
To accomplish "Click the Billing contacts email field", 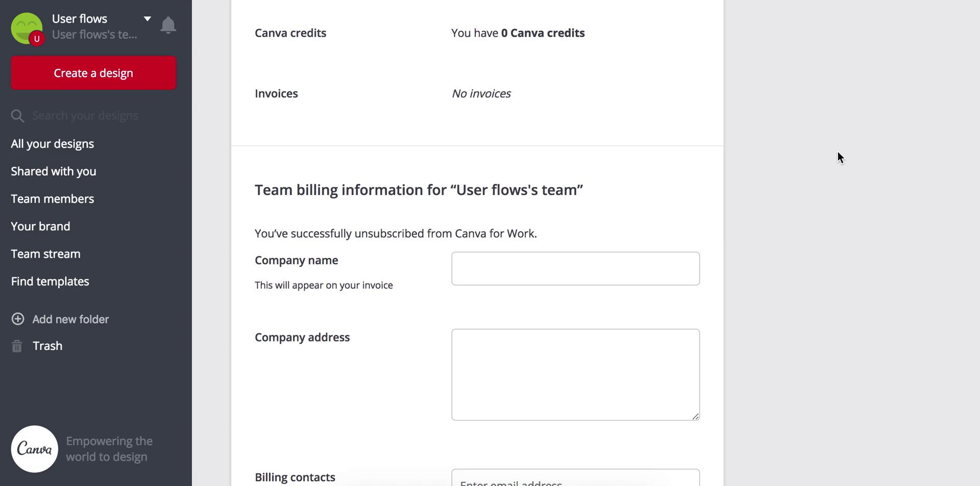I will coord(575,478).
